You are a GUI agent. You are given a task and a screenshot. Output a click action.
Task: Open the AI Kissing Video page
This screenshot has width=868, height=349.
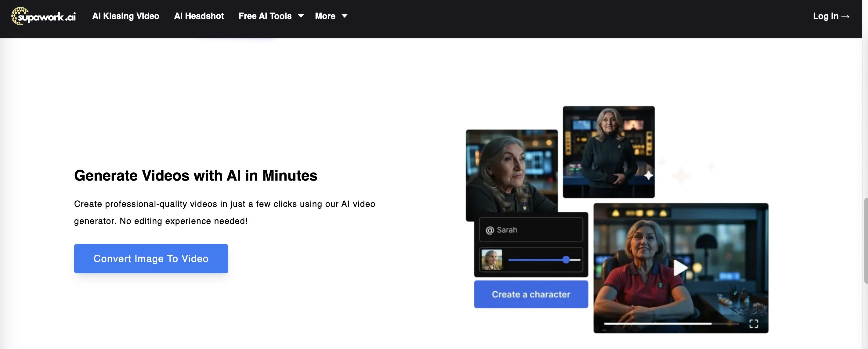pos(126,16)
